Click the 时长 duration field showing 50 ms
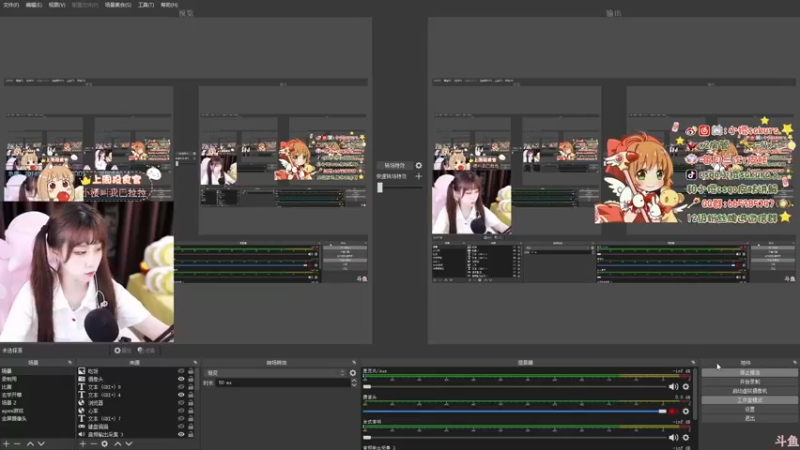 pos(283,383)
